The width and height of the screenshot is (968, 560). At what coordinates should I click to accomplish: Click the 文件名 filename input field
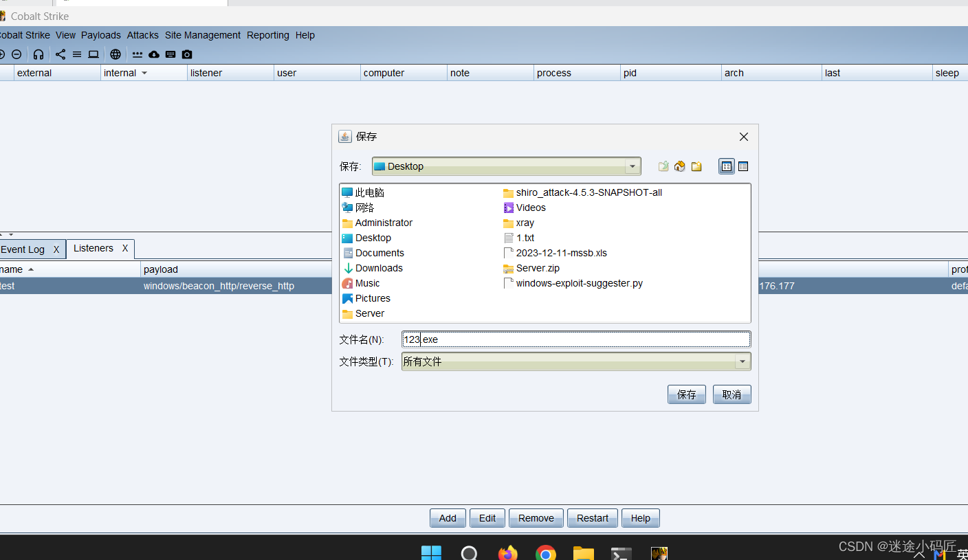click(576, 339)
